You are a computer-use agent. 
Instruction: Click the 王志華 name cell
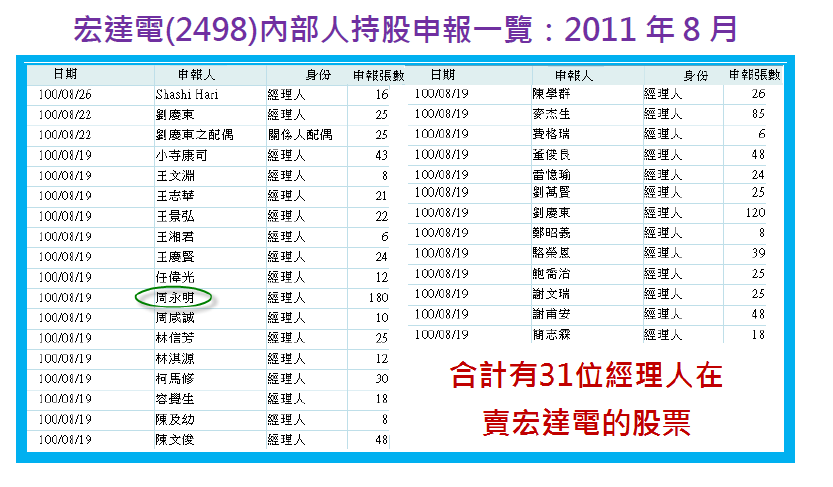point(175,196)
